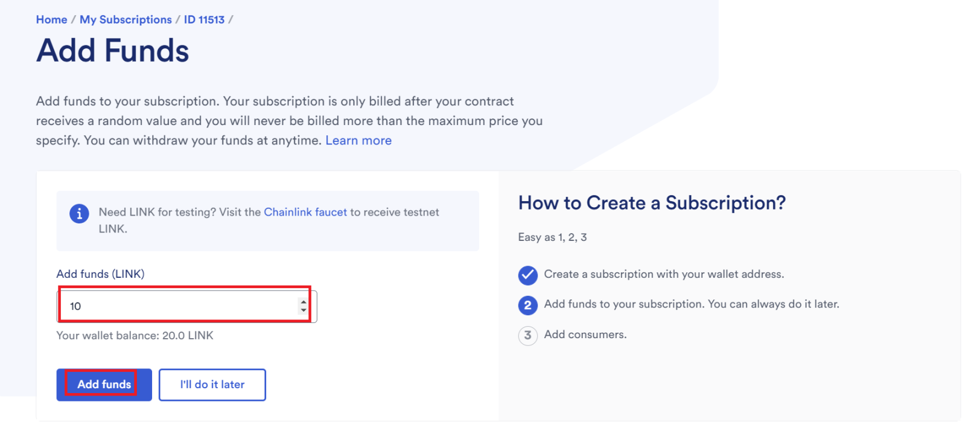Open My Subscriptions breadcrumb
This screenshot has height=442, width=980.
(126, 20)
